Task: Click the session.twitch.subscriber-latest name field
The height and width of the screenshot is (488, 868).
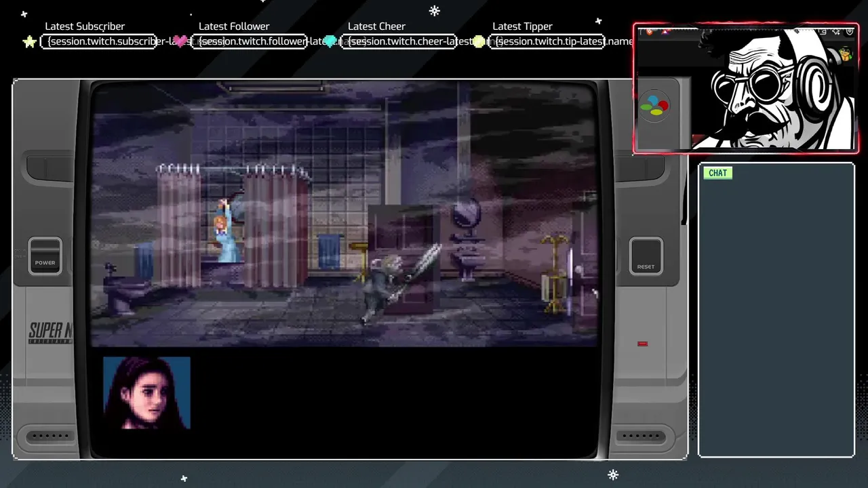Action: [99, 41]
